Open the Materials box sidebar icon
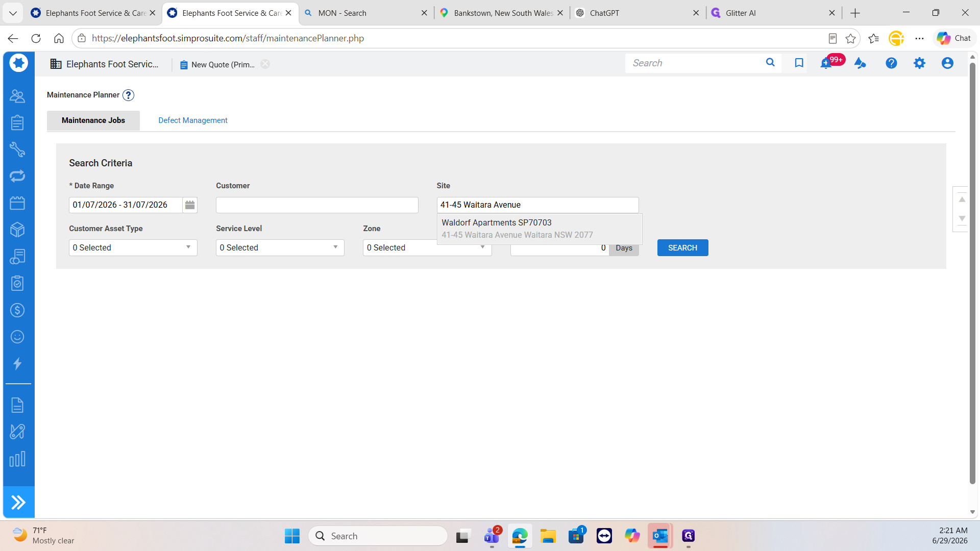 [17, 230]
